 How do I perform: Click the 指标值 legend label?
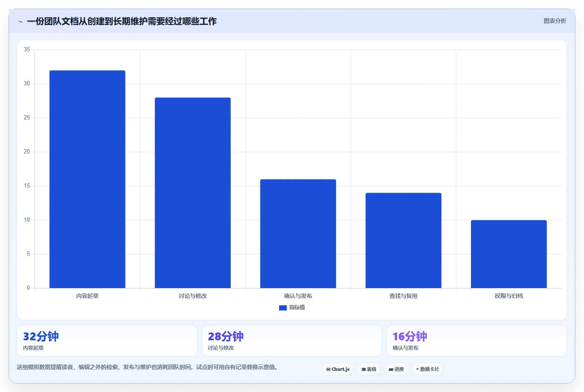pos(297,307)
